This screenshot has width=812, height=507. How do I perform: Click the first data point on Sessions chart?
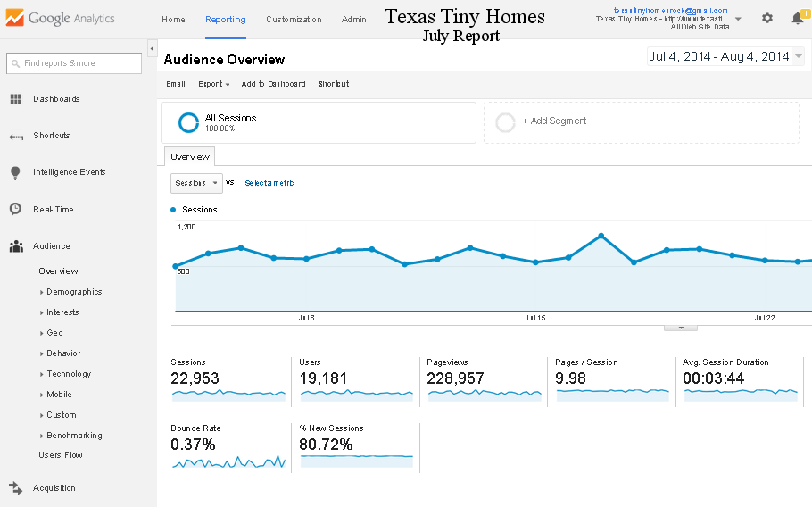pos(176,266)
